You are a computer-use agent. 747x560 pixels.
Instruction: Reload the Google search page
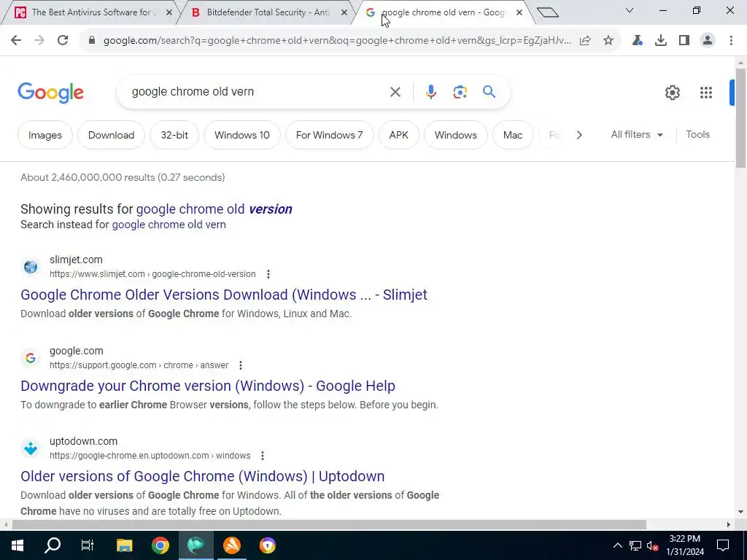pos(63,41)
